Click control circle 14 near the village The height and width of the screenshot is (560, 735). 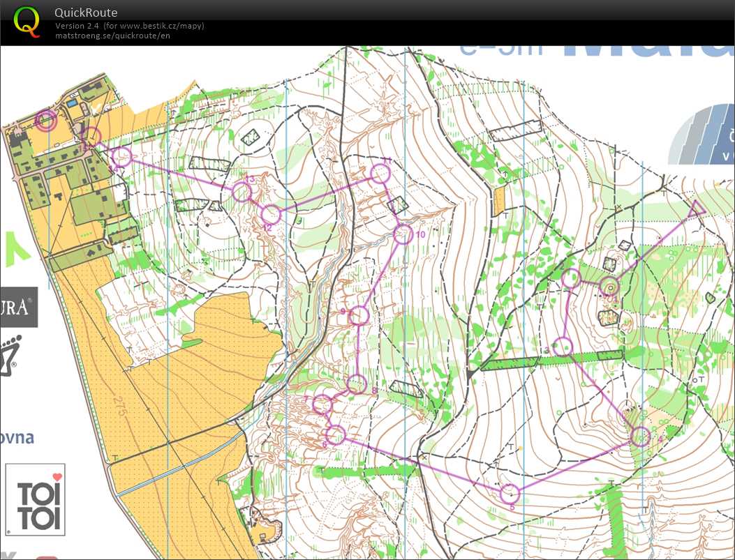121,156
